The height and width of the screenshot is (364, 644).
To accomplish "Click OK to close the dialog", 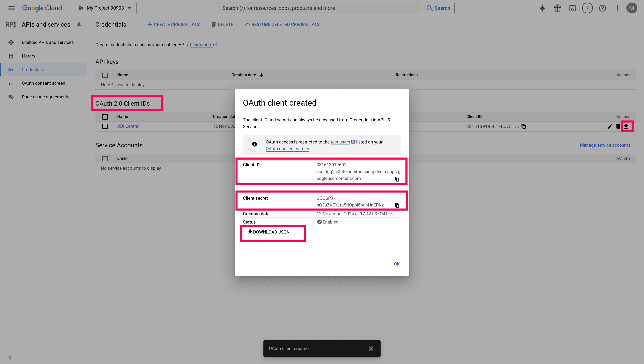I will 397,264.
